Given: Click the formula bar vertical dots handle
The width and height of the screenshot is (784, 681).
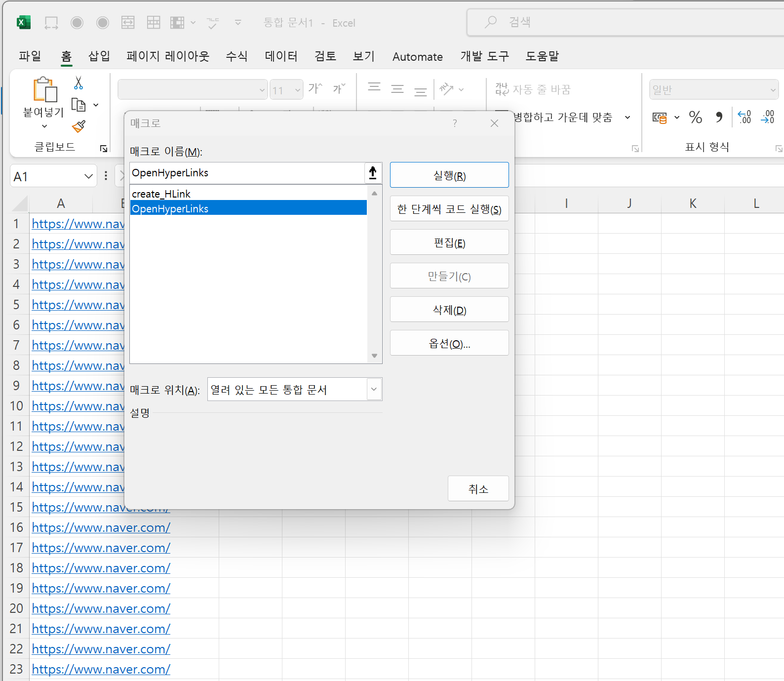Looking at the screenshot, I should pos(106,176).
